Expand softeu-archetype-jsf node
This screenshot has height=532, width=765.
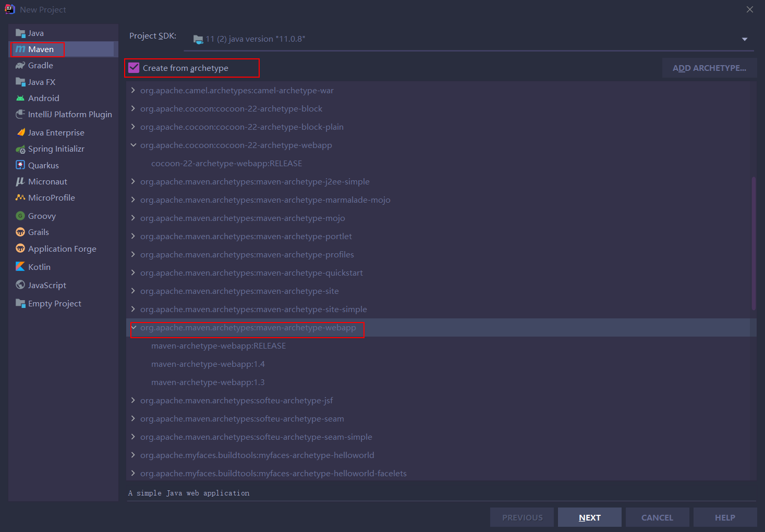coord(133,400)
